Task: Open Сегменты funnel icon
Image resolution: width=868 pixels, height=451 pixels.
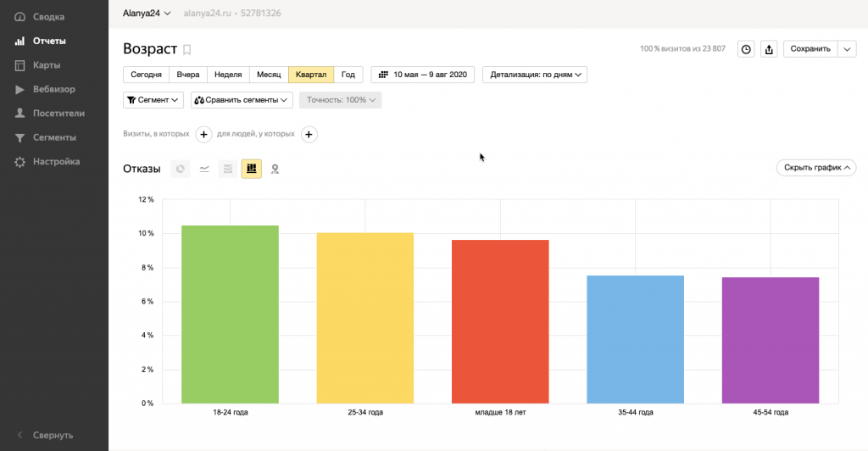Action: [19, 138]
